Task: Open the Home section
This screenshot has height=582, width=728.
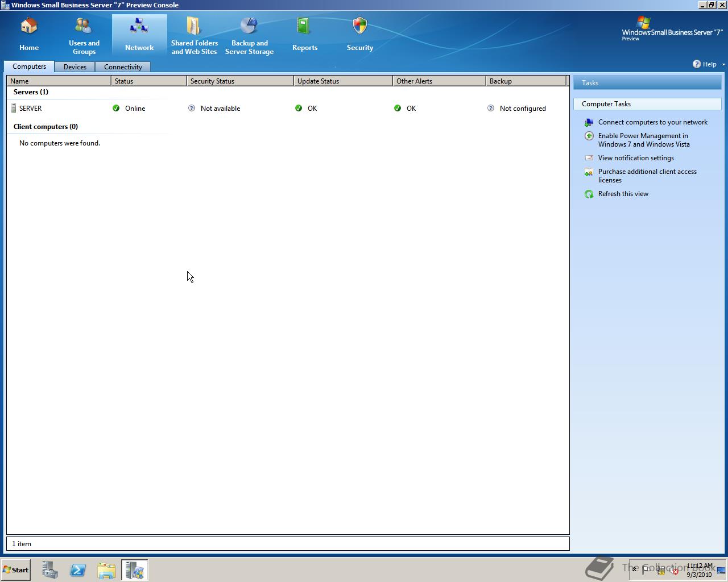Action: (x=29, y=35)
